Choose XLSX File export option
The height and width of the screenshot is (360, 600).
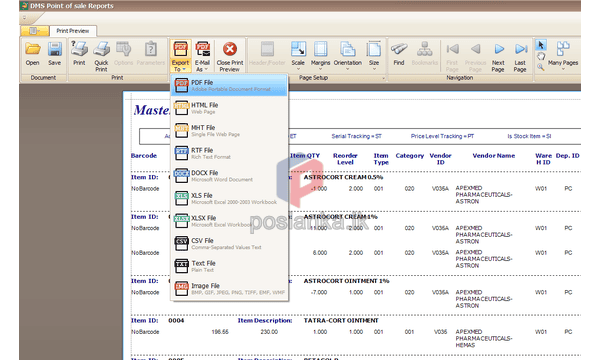pos(230,221)
